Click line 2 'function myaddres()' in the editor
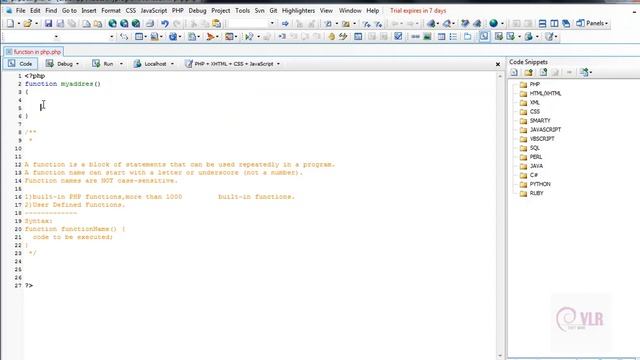 point(63,84)
